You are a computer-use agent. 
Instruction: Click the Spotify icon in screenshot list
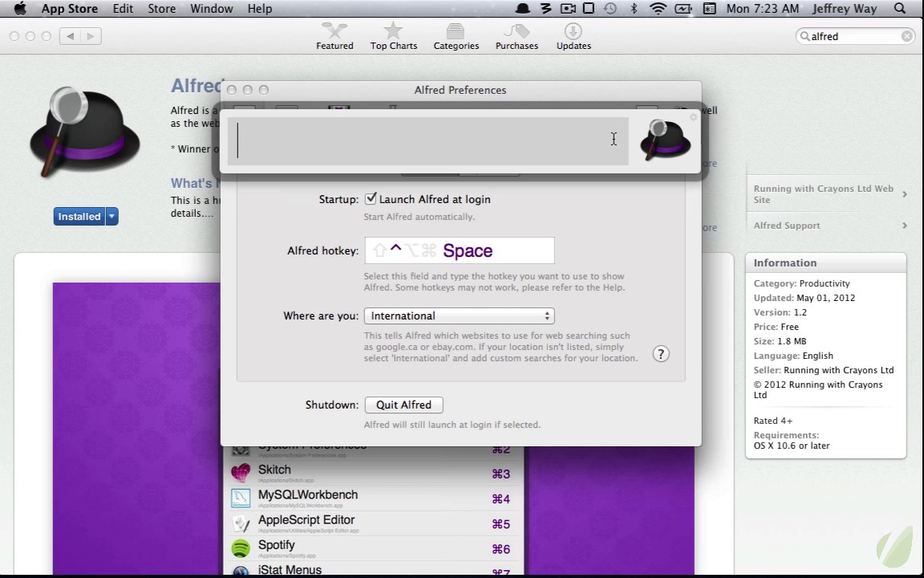coord(241,548)
